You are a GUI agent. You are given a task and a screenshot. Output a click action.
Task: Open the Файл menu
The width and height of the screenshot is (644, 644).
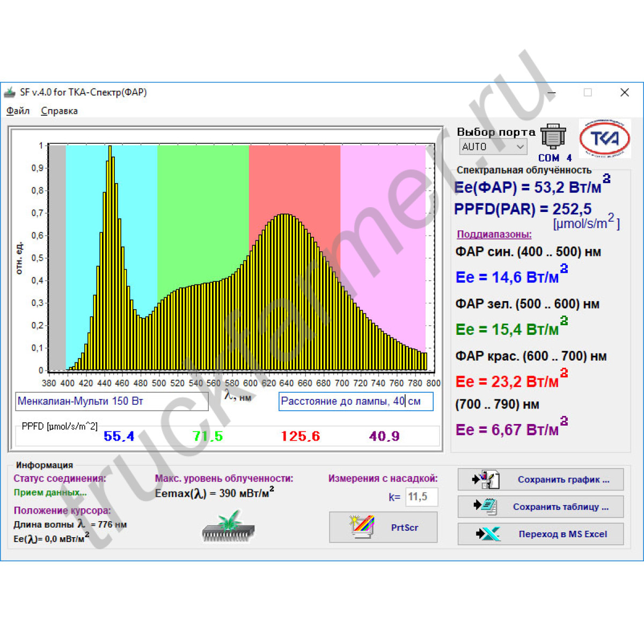(18, 111)
